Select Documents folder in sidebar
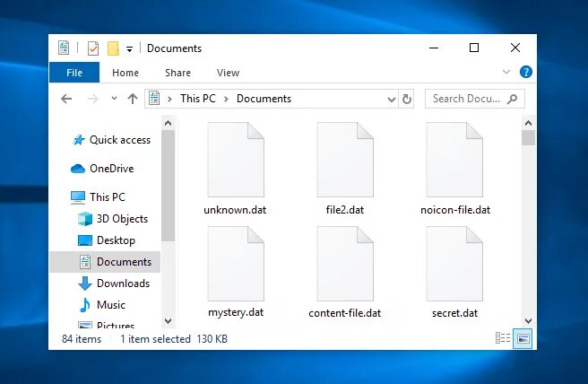This screenshot has width=588, height=384. (105, 262)
